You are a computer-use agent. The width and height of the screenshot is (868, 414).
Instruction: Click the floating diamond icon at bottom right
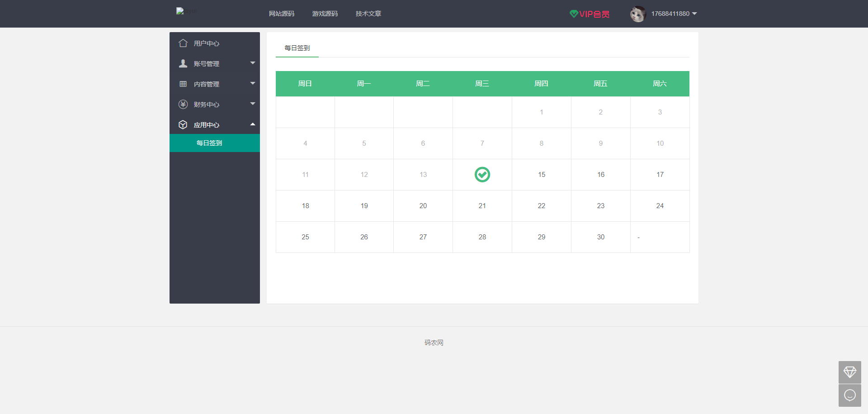pos(850,372)
